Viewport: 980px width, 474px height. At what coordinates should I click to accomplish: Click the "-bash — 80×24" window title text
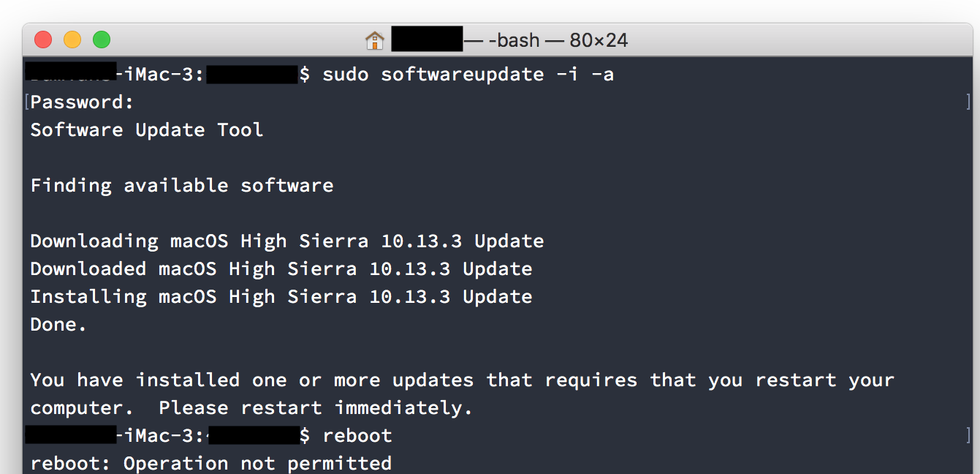558,39
